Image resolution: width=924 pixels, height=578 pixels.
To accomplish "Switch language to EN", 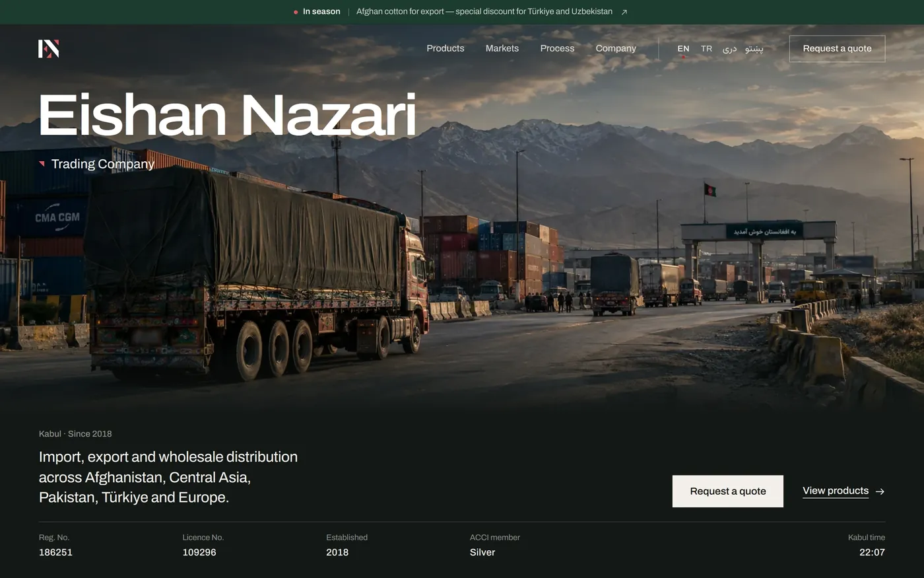I will [x=683, y=49].
